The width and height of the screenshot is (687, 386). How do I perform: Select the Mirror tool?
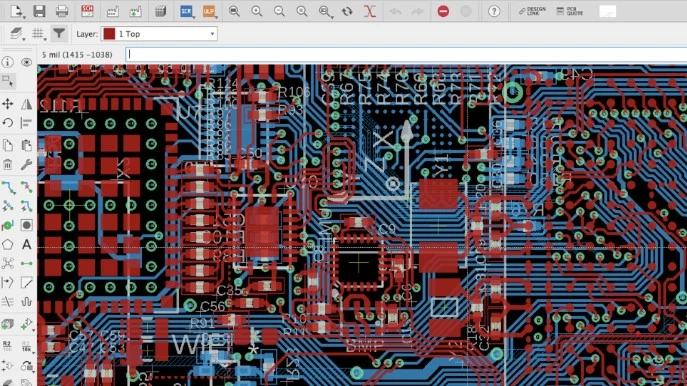(26, 104)
